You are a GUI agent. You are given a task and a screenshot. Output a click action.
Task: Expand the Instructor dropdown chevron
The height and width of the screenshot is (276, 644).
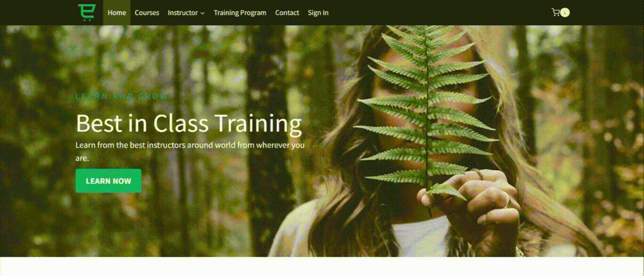click(202, 13)
